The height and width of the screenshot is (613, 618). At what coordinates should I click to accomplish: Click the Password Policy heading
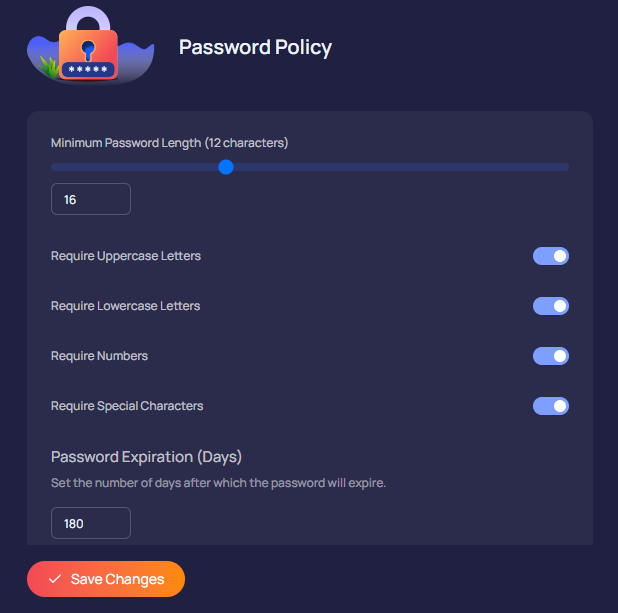(x=255, y=47)
